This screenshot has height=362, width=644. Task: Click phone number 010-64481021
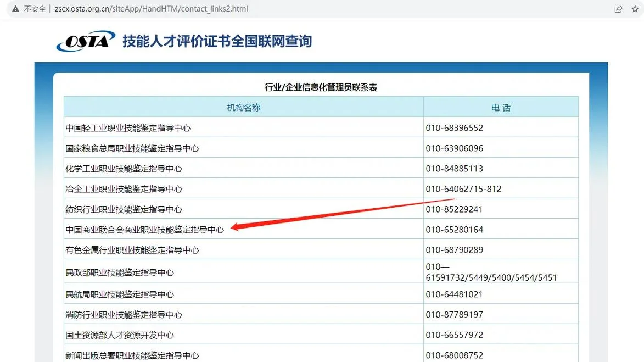pos(454,294)
